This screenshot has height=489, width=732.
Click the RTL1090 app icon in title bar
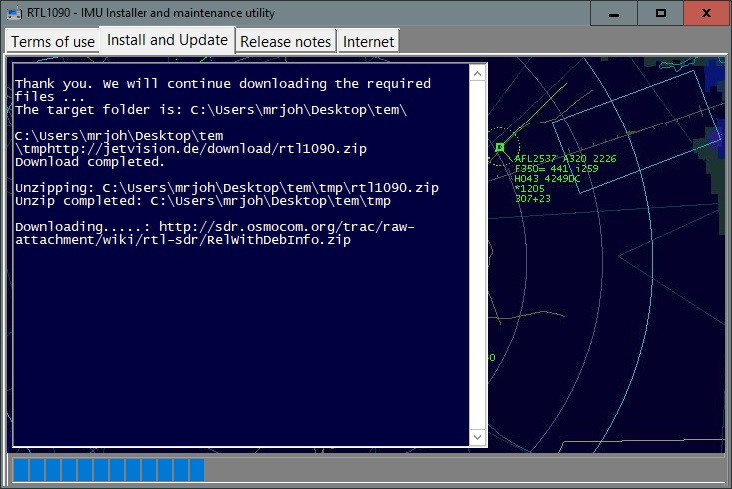tap(14, 13)
